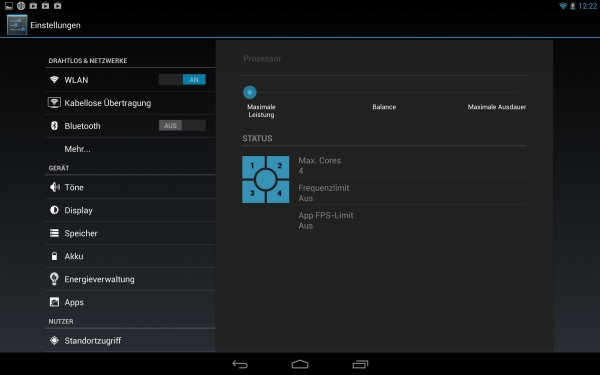Tap the Bluetooth icon
The image size is (600, 375).
54,126
